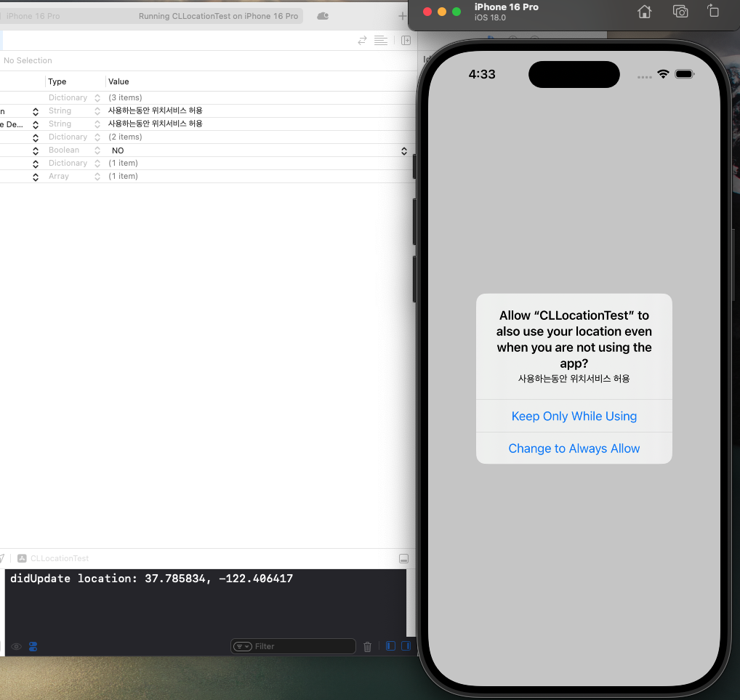Click the Type column header
The image size is (740, 700).
point(57,81)
